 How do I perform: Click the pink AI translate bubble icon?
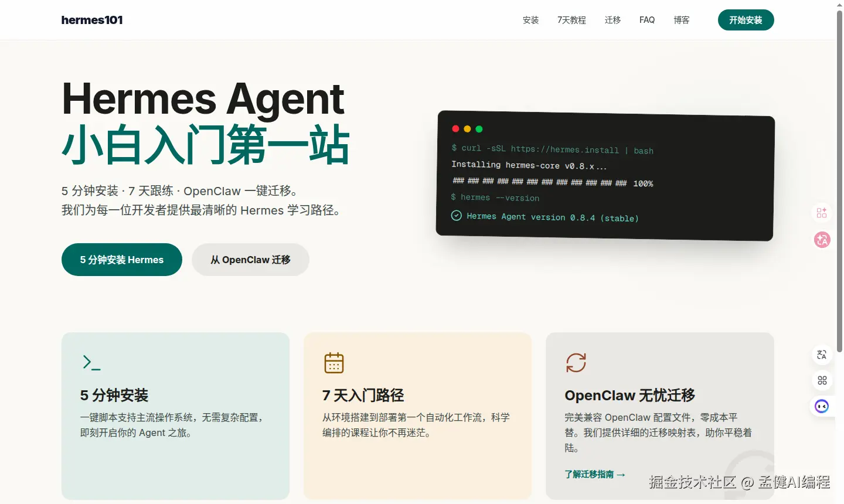[x=822, y=240]
